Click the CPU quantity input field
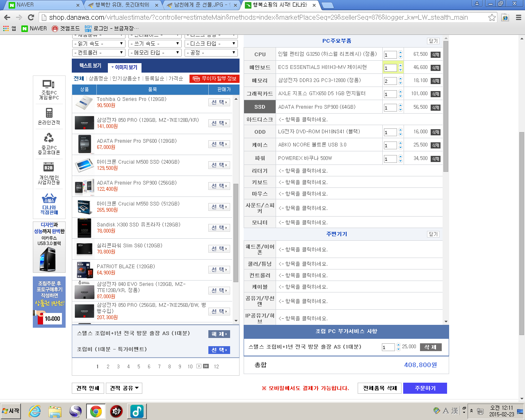525x420 pixels. click(390, 55)
